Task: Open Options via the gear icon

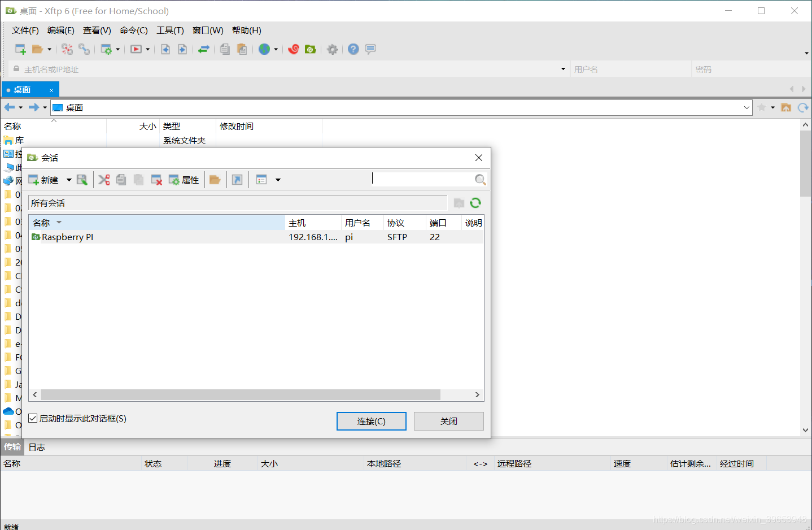Action: [x=333, y=49]
